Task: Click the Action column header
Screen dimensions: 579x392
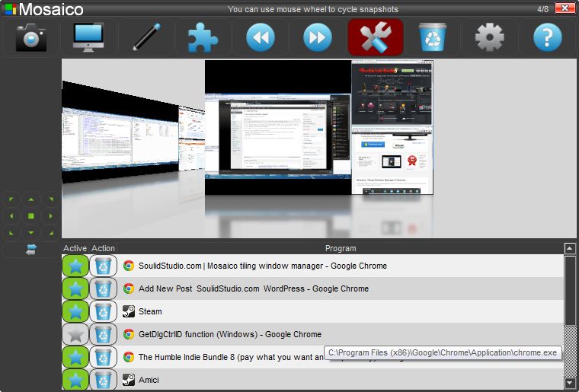Action: tap(103, 248)
